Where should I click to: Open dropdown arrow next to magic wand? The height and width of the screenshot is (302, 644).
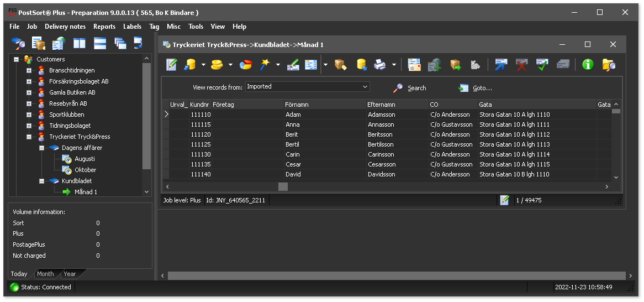point(278,65)
